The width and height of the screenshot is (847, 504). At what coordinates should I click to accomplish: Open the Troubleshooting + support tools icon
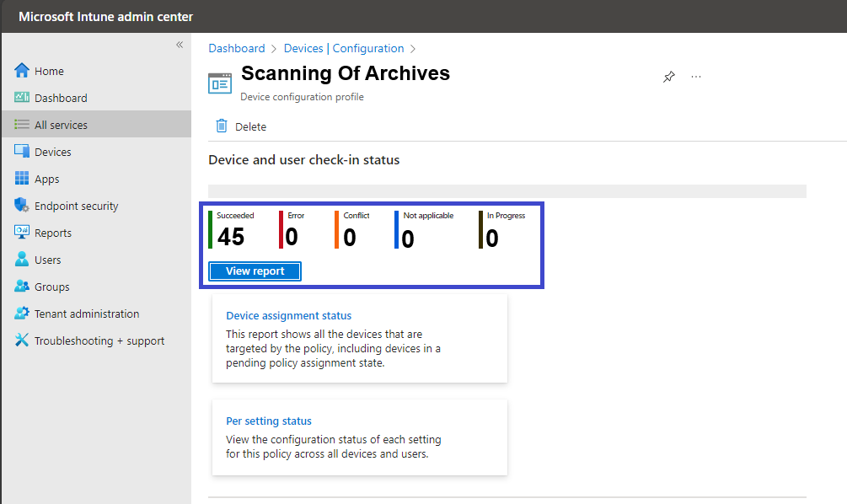[22, 340]
